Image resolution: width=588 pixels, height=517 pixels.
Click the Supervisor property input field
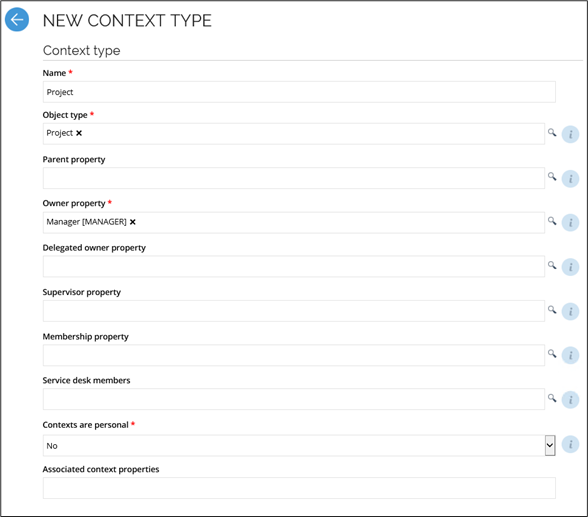click(x=294, y=311)
